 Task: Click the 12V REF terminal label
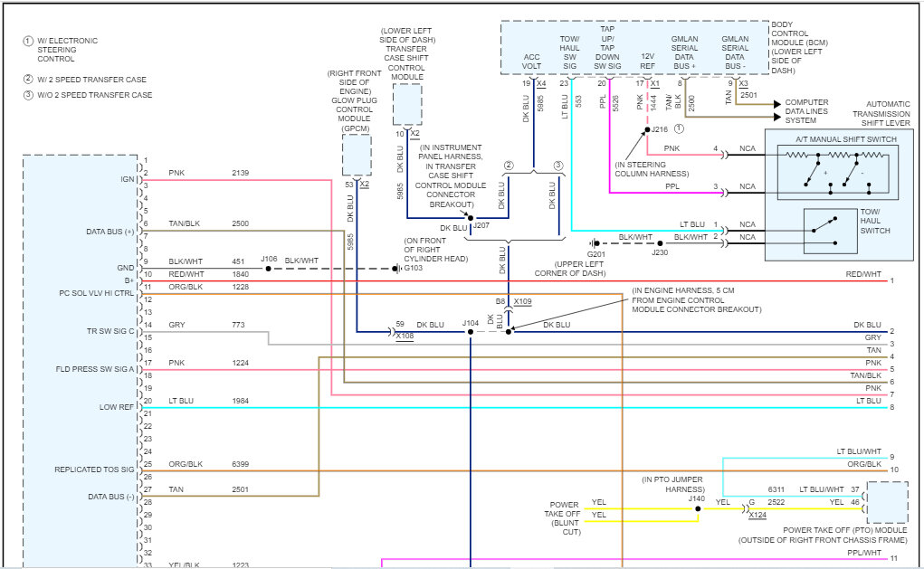tap(648, 62)
